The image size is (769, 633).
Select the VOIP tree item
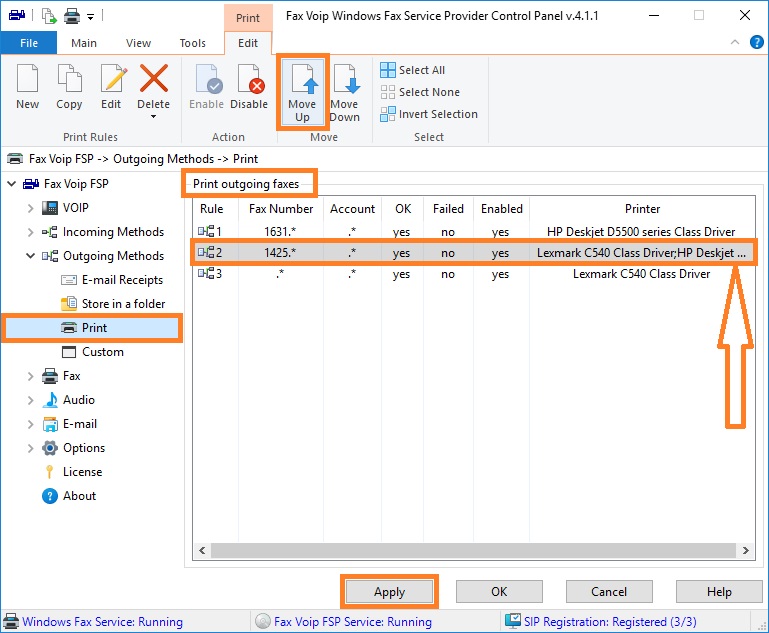click(65, 208)
